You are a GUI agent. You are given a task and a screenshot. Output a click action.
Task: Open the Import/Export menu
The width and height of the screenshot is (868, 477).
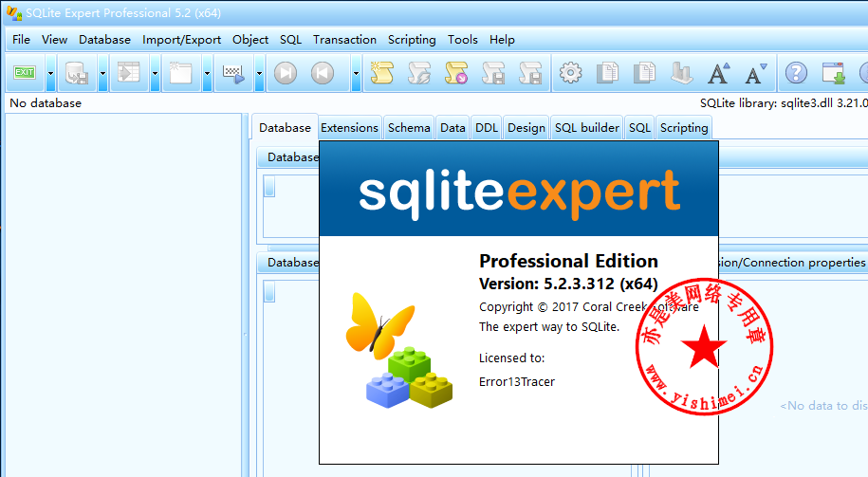coord(181,40)
